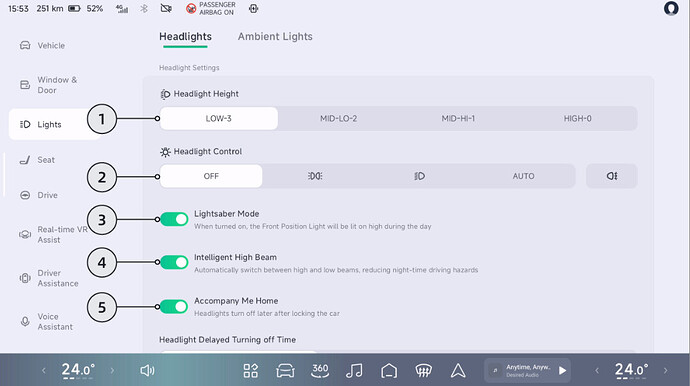Set headlight height to HIGH-0
This screenshot has height=386, width=690.
577,118
